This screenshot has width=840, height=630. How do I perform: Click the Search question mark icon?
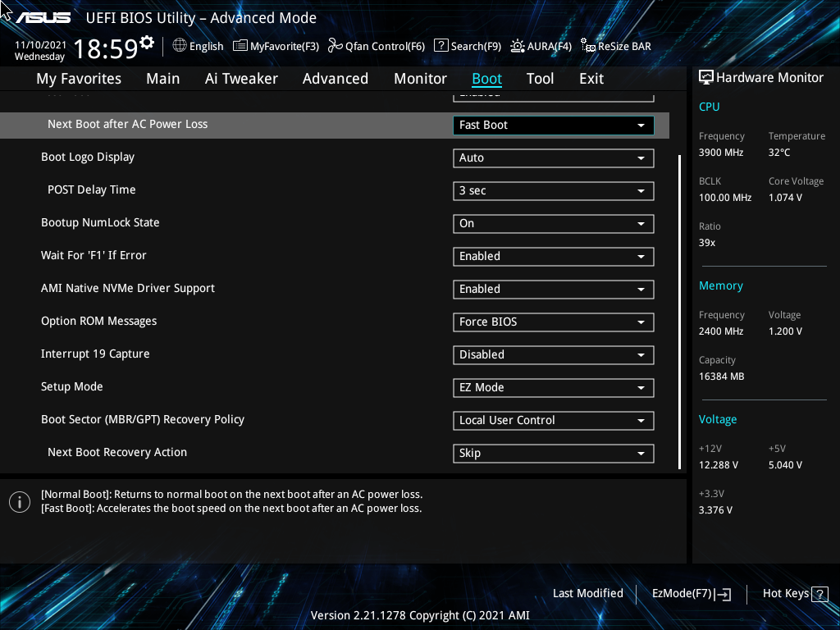click(441, 46)
